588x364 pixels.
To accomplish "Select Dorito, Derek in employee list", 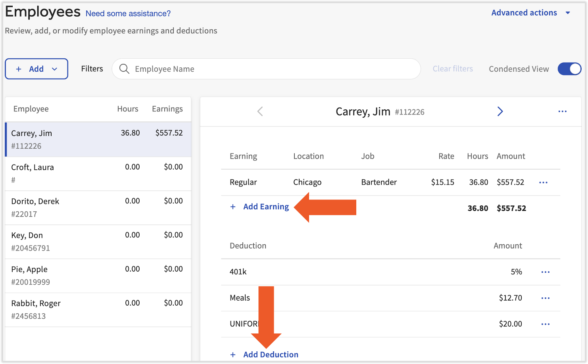I will click(x=98, y=208).
